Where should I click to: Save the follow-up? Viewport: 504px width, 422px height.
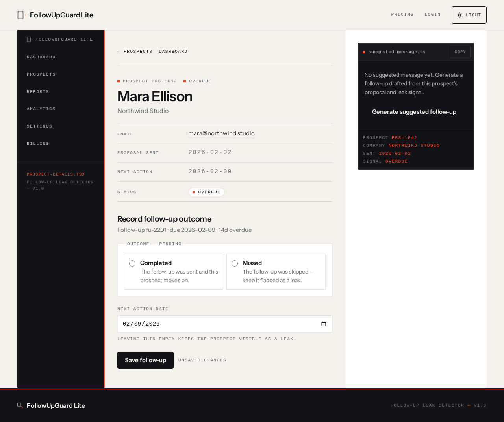click(145, 360)
